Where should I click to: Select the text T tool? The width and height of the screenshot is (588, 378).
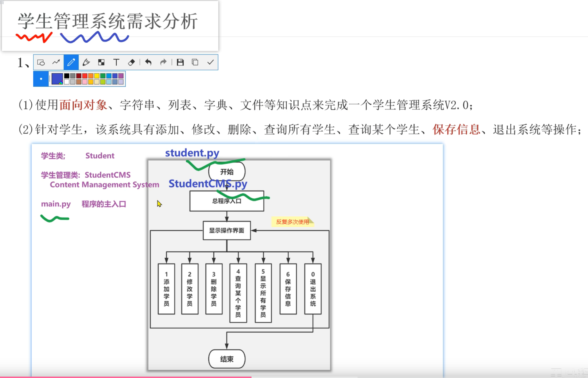click(116, 62)
